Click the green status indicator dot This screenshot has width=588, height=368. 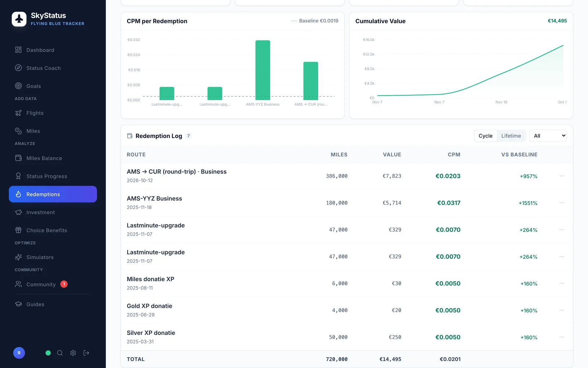48,353
